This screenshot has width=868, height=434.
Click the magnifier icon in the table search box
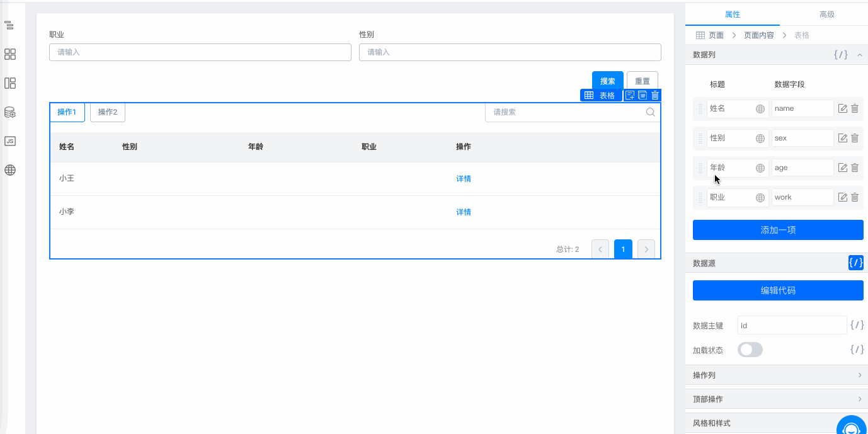(x=651, y=112)
